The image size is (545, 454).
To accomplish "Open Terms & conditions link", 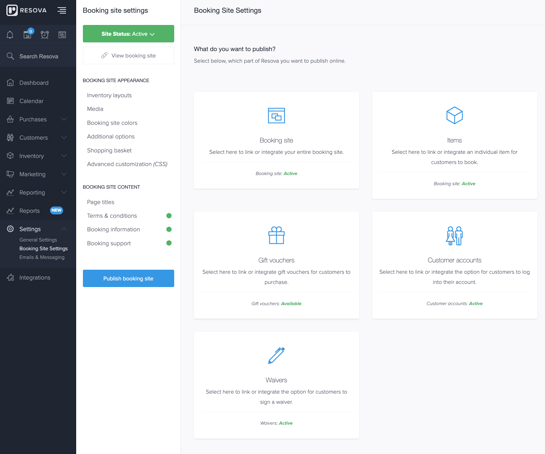I will [x=112, y=216].
